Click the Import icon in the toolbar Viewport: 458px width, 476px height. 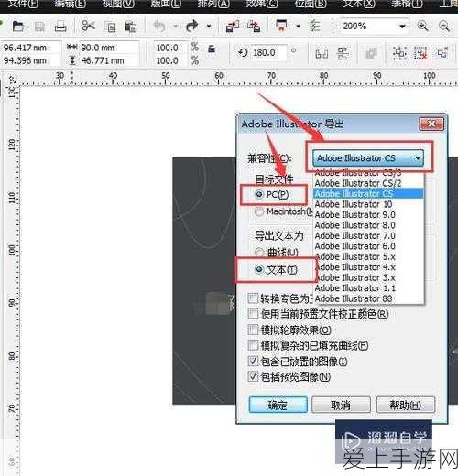click(233, 27)
